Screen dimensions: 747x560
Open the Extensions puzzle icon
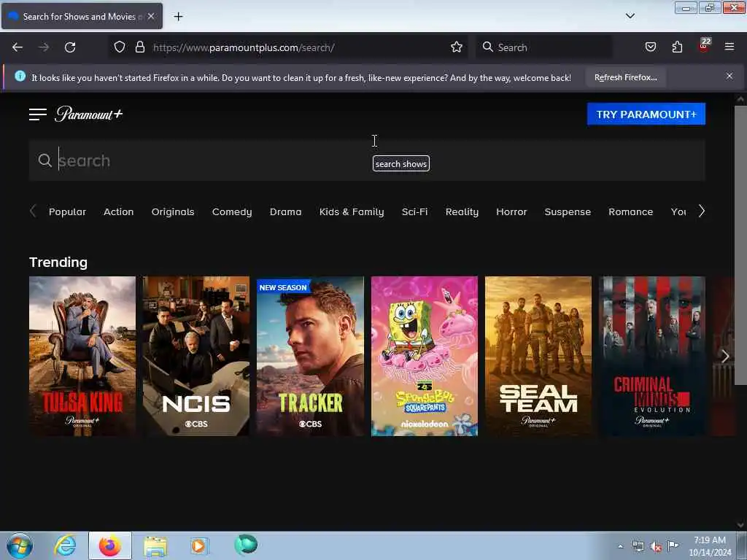(x=677, y=47)
